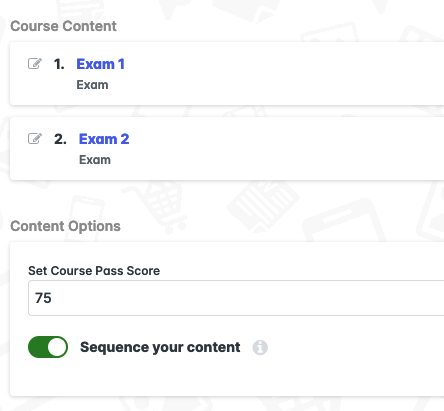Click the Course Content section heading

point(63,26)
